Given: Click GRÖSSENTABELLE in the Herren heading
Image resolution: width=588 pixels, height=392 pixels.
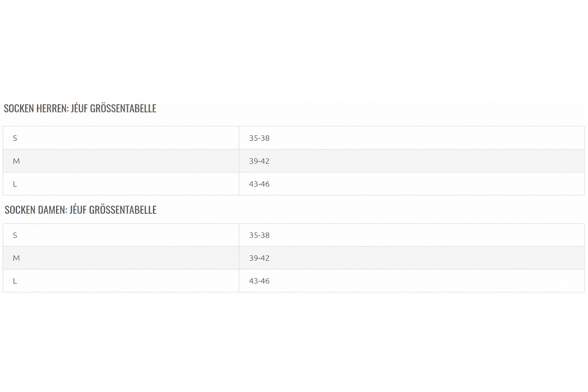Looking at the screenshot, I should point(123,108).
